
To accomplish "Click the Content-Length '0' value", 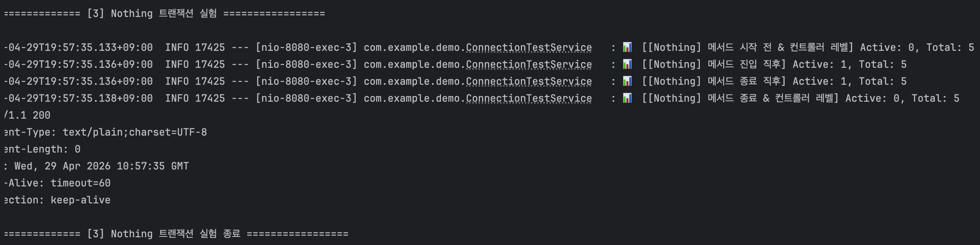I will pyautogui.click(x=78, y=149).
